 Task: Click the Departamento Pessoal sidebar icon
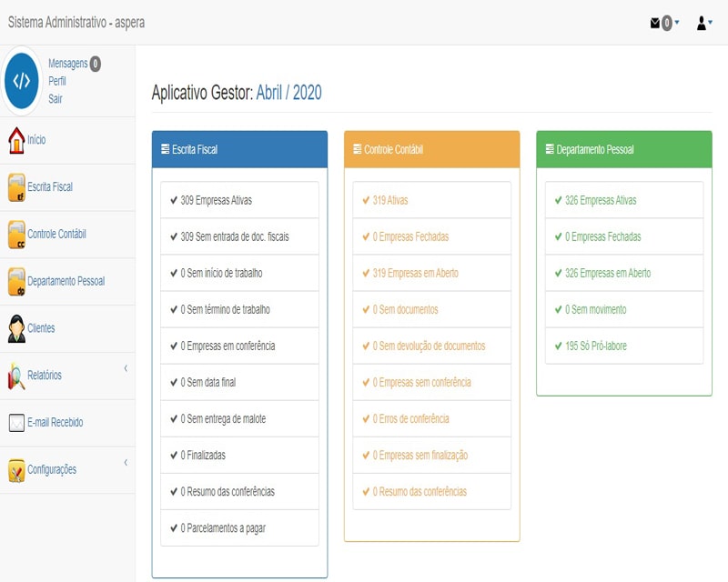15,282
